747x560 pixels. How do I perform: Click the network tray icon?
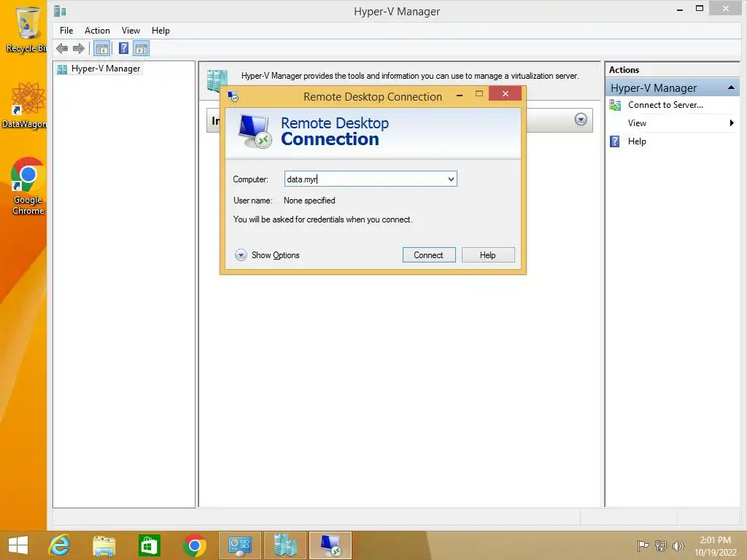click(661, 545)
